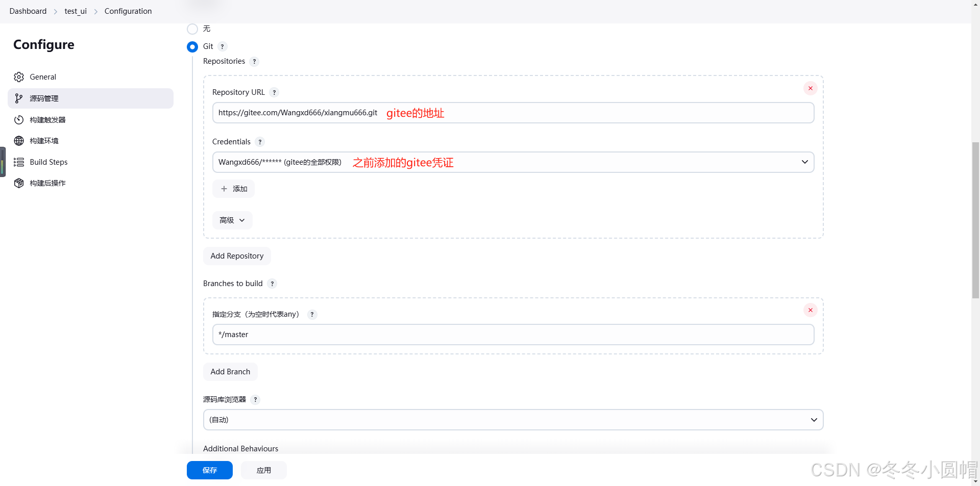Open the Credentials dropdown
Viewport: 980px width, 486px height.
513,162
